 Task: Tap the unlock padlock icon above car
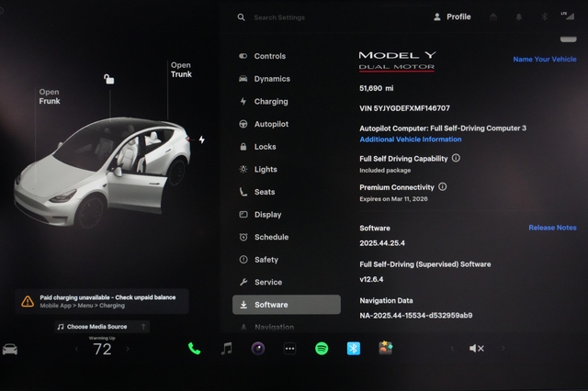click(x=108, y=79)
